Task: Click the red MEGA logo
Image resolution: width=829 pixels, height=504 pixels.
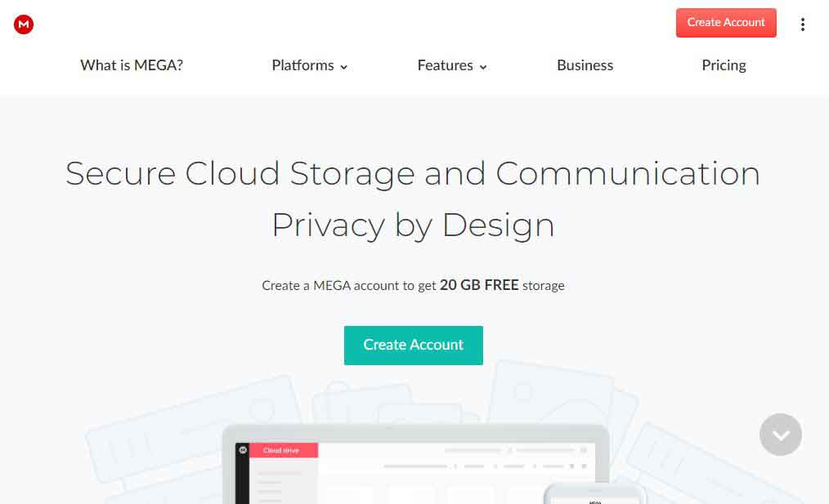Action: pos(24,25)
